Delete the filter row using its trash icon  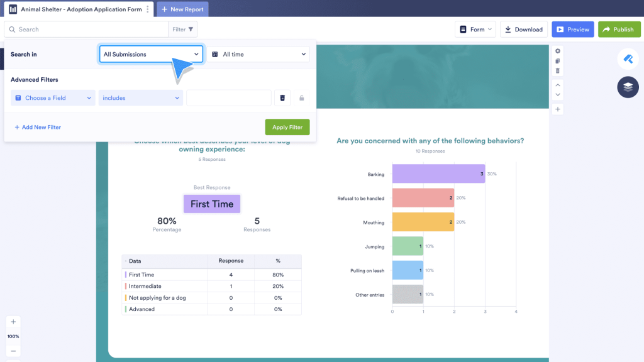tap(282, 97)
